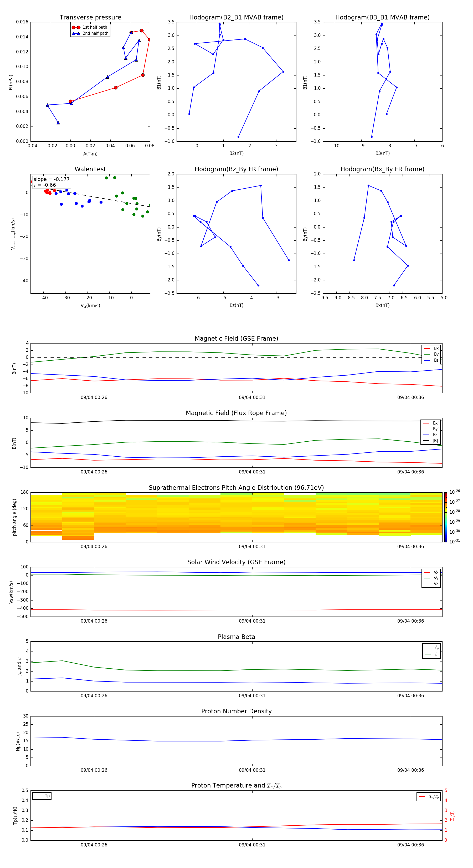Click "09/04 00:26" tick under GSE magnetic field plot
The image size is (473, 868).
(94, 398)
